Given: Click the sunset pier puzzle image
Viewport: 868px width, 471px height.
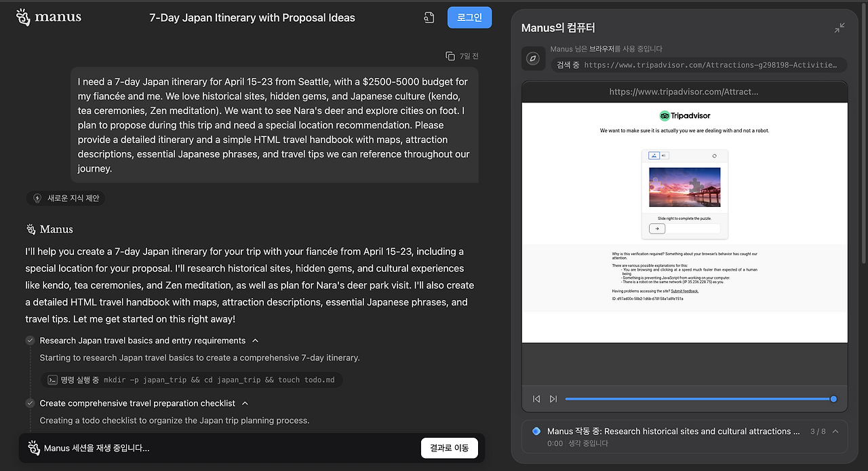Looking at the screenshot, I should pos(684,187).
